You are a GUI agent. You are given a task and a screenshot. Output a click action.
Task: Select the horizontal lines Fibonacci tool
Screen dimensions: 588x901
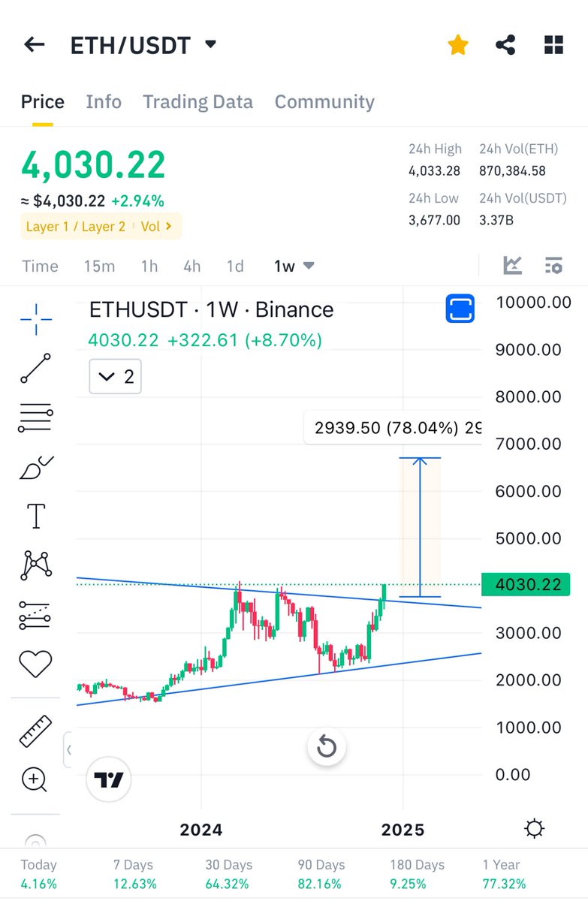(x=35, y=417)
